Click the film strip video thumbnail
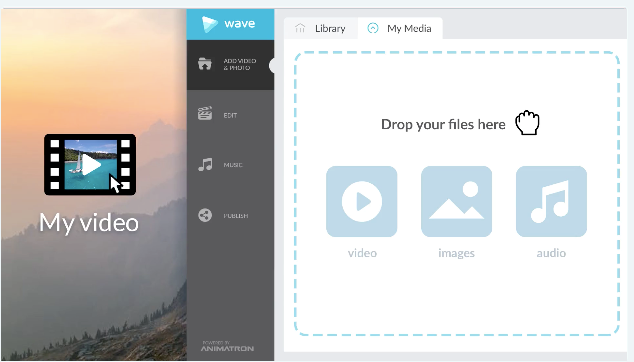Screen dimensions: 634x362 (90, 165)
